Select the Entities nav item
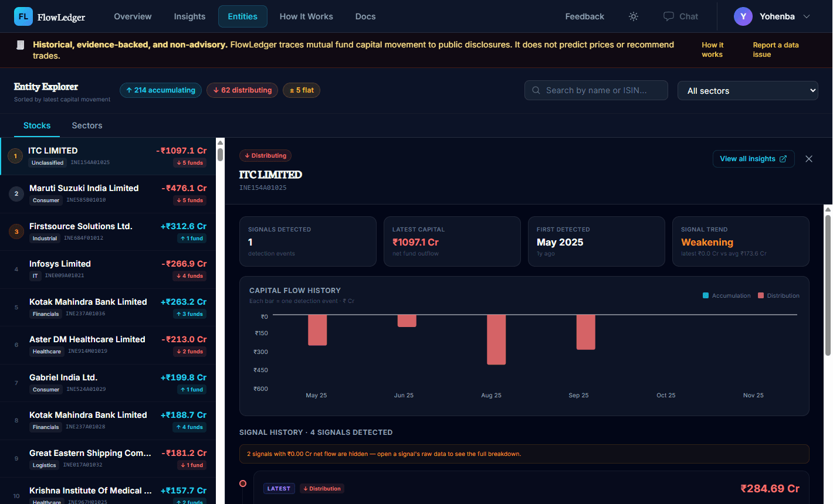 click(243, 16)
